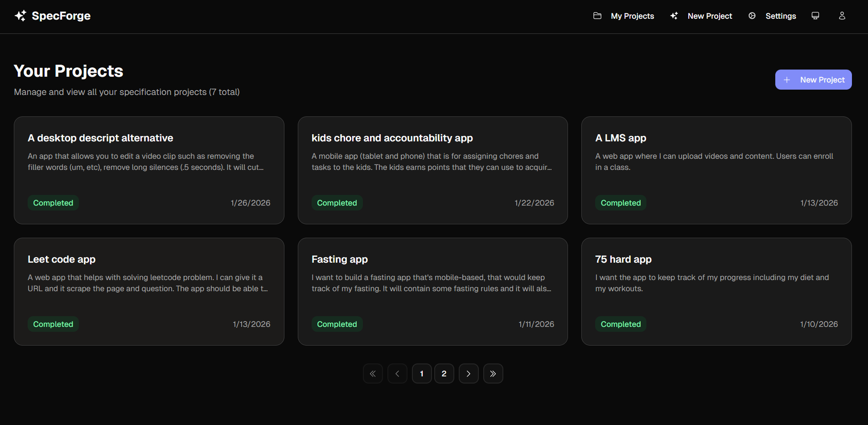The image size is (868, 425).
Task: Open the Leet code app project card
Action: coord(149,292)
